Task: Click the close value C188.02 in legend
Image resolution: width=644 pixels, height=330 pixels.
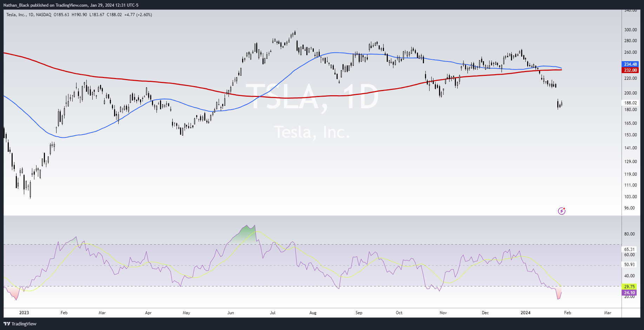Action: (114, 15)
